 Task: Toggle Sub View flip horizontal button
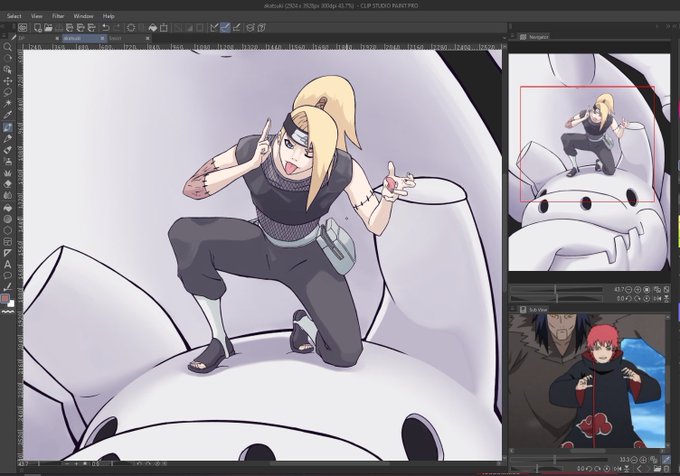tap(619, 468)
